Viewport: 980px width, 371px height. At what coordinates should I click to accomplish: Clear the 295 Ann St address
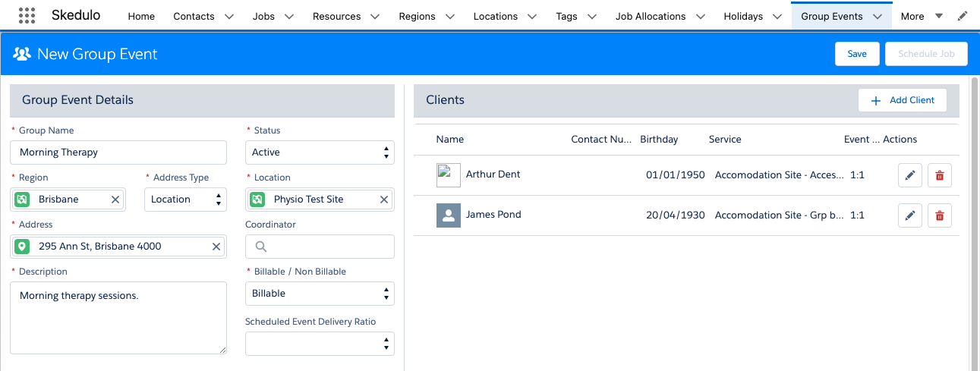[x=216, y=247]
